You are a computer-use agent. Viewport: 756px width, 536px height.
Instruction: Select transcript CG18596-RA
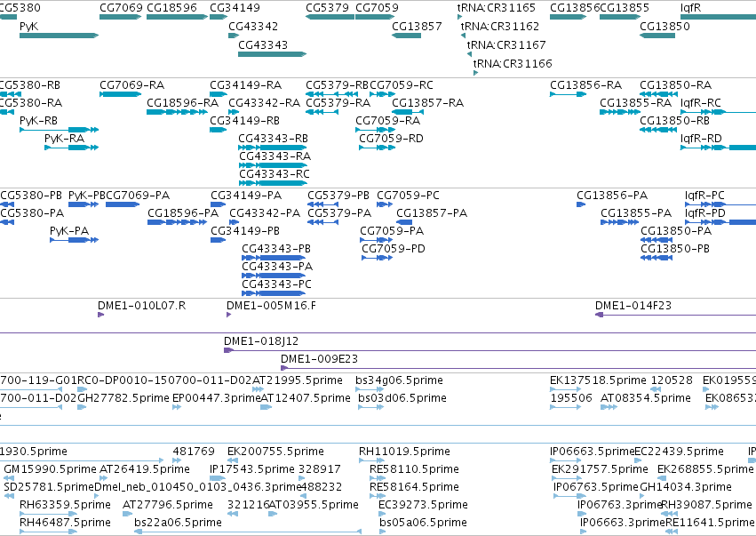(177, 112)
